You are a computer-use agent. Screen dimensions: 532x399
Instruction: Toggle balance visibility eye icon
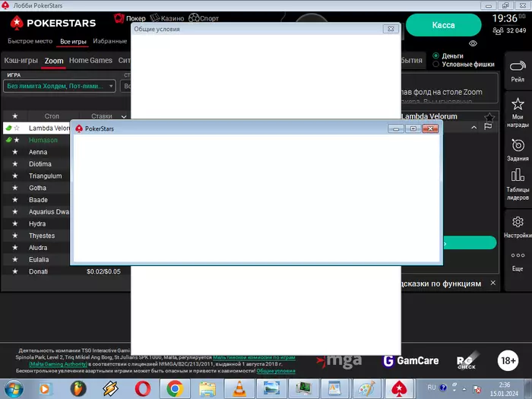point(473,43)
